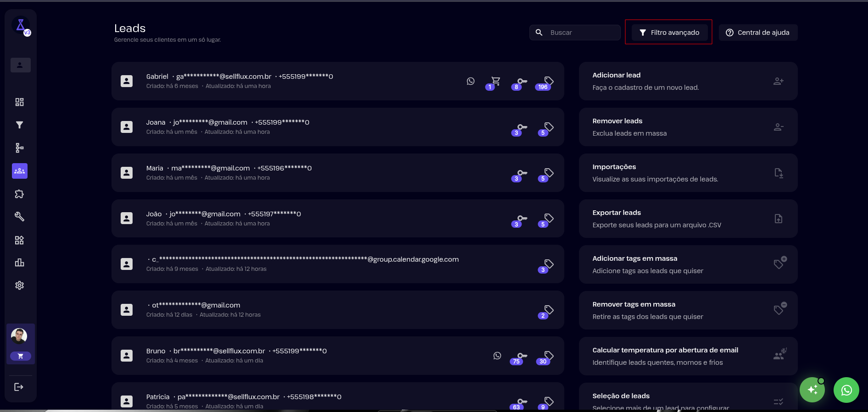This screenshot has height=412, width=868.
Task: Click Gabriel's shopping cart purchases icon
Action: [x=495, y=82]
